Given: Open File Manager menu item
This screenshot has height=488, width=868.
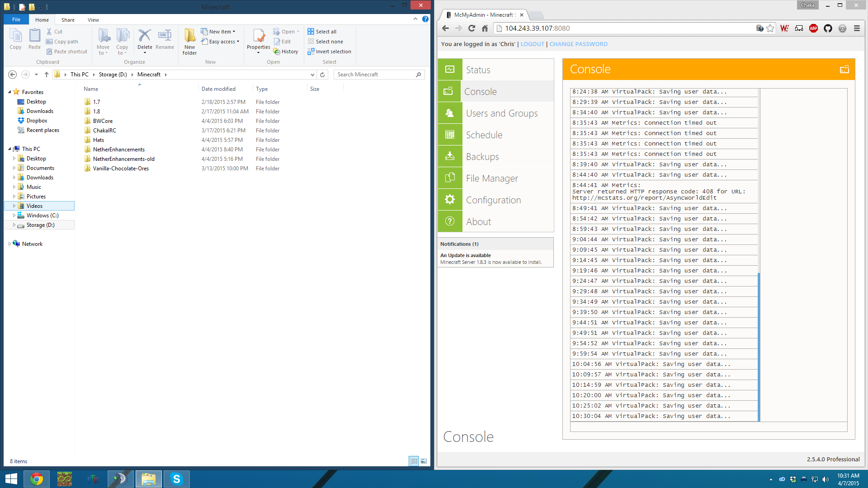Looking at the screenshot, I should 495,178.
